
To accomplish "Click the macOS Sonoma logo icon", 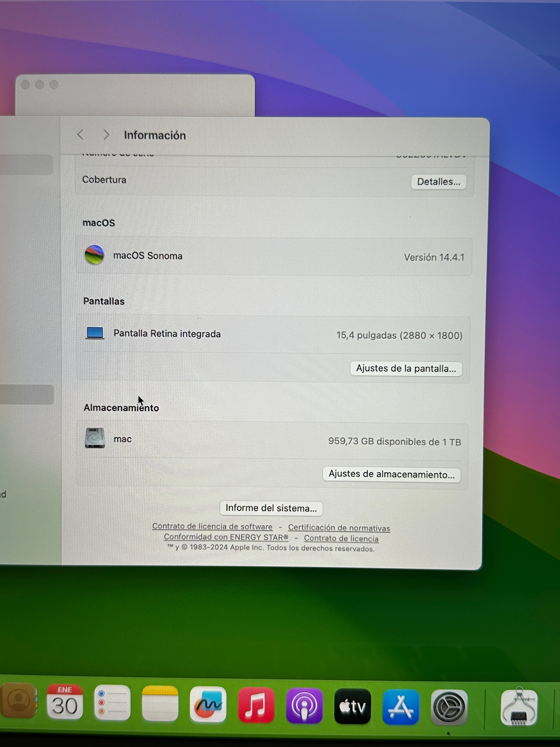I will click(x=94, y=255).
